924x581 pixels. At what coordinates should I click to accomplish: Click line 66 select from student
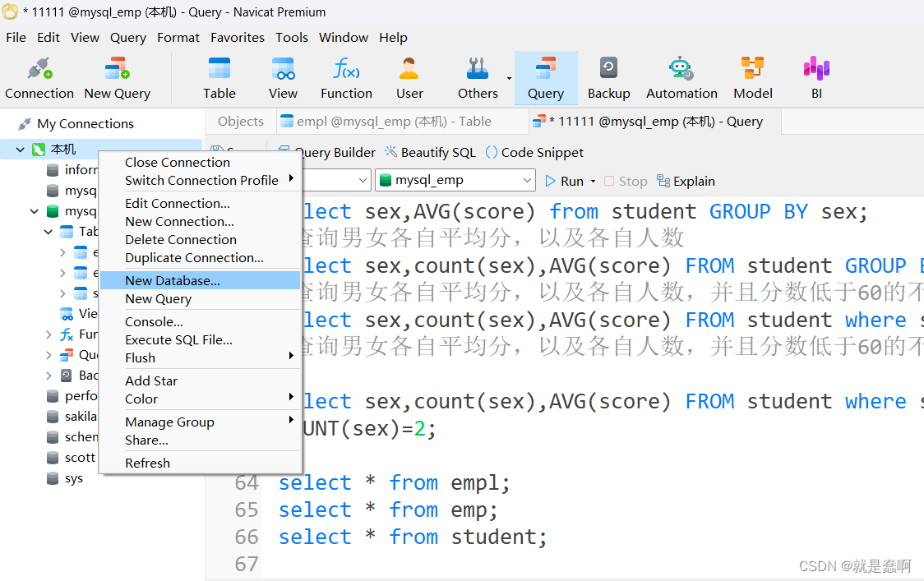(x=413, y=537)
